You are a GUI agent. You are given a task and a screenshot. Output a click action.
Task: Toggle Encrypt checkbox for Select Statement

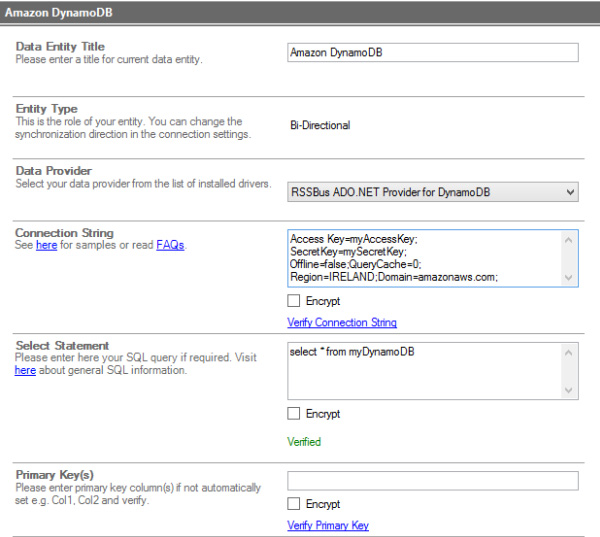294,414
